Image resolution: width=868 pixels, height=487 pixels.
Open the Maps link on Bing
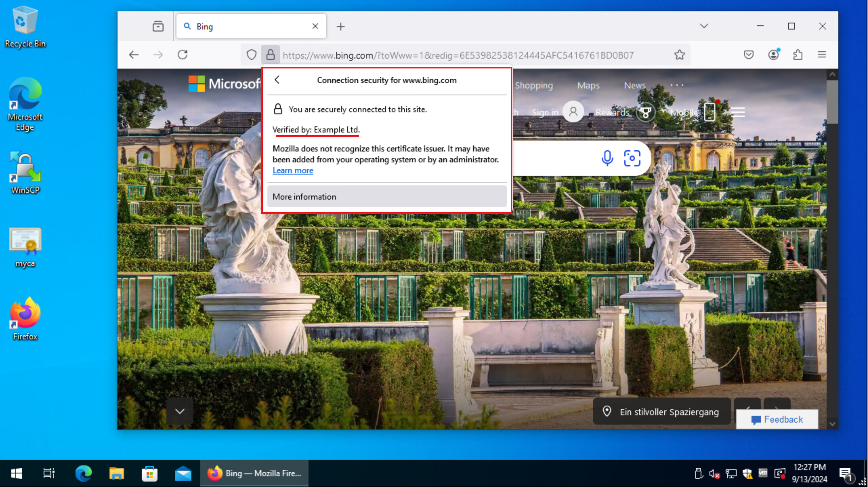pos(588,85)
